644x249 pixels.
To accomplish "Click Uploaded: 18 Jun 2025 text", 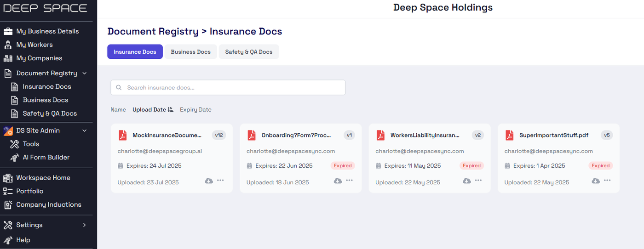I will pos(278,182).
